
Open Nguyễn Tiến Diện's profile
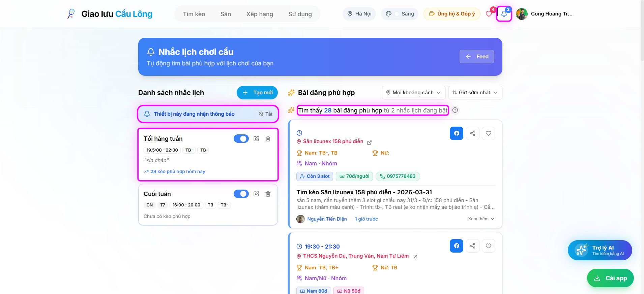[x=327, y=219]
